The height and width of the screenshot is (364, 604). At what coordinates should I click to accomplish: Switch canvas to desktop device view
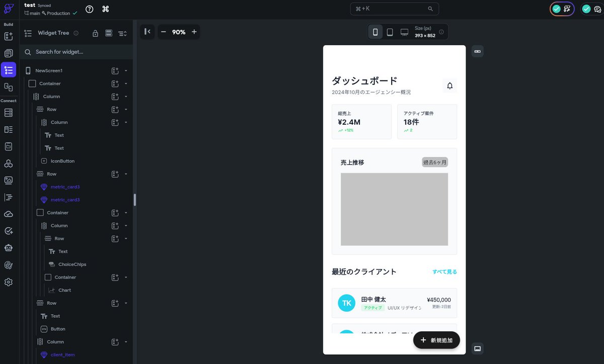pos(404,32)
